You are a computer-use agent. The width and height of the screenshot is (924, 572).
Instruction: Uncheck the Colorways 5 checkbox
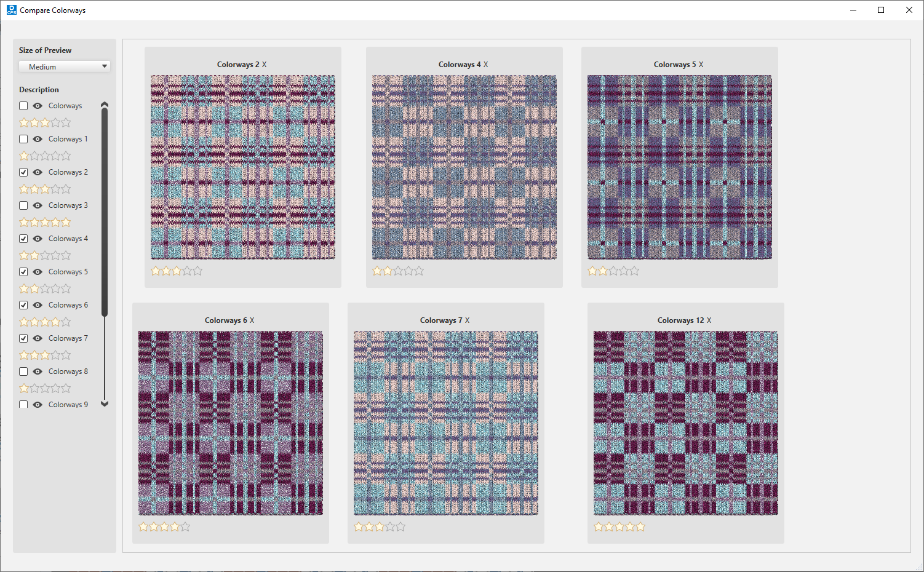23,272
